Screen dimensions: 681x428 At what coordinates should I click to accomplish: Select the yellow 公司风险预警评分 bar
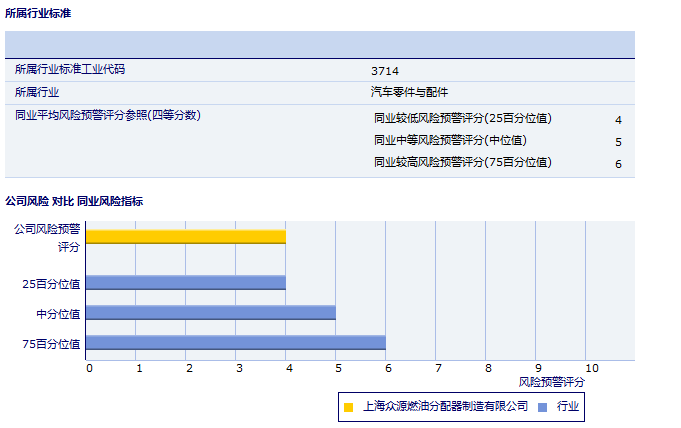(185, 237)
